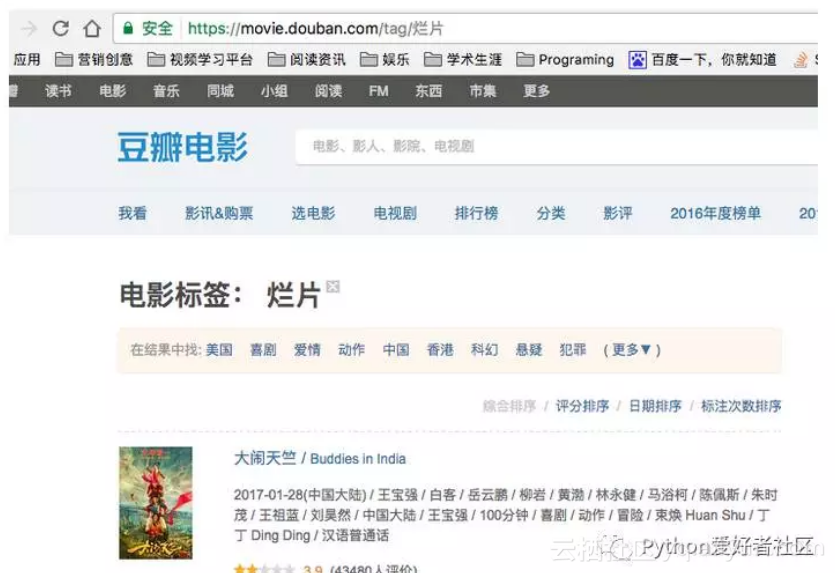Open the 2016年度榜单 tab
This screenshot has width=836, height=573.
click(715, 213)
